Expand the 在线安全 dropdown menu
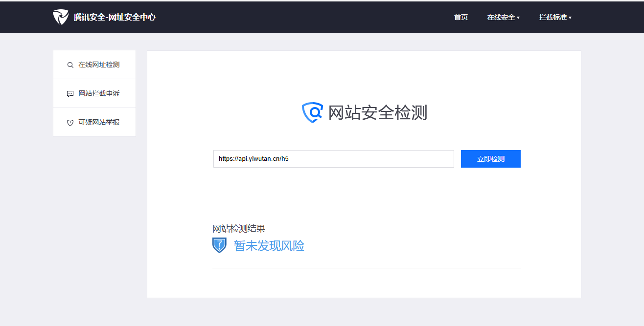The image size is (644, 326). 504,17
